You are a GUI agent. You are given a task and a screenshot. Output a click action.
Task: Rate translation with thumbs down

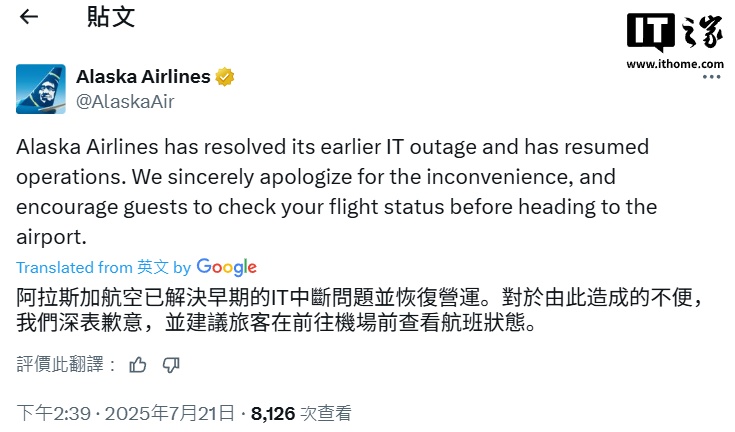pos(171,365)
